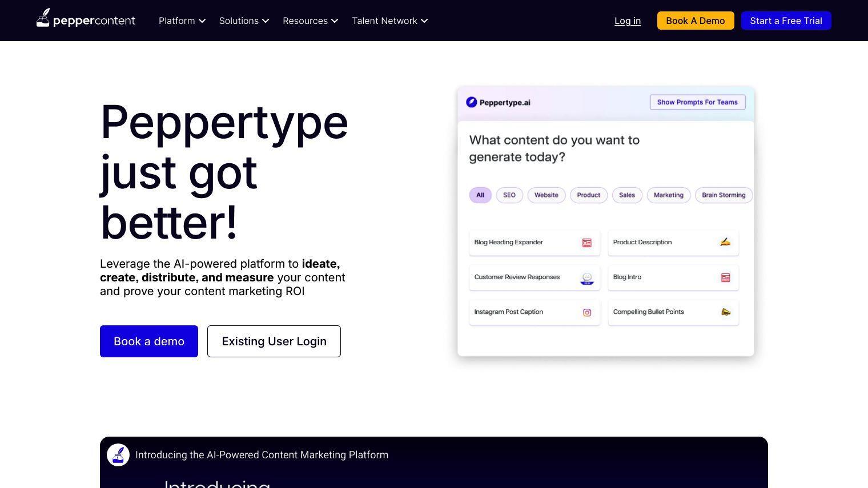This screenshot has height=488, width=868.
Task: Click the blue Book a demo button
Action: [x=149, y=341]
